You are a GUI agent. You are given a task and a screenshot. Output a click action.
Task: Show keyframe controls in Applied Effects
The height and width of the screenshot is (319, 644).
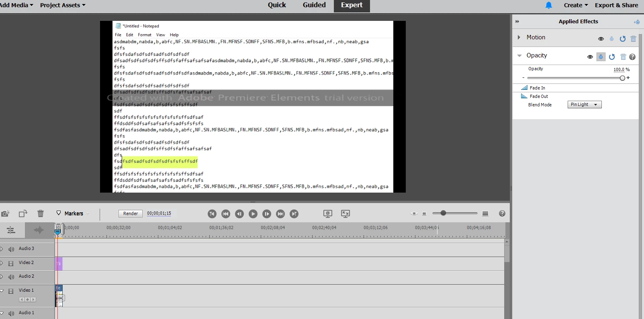pyautogui.click(x=637, y=22)
